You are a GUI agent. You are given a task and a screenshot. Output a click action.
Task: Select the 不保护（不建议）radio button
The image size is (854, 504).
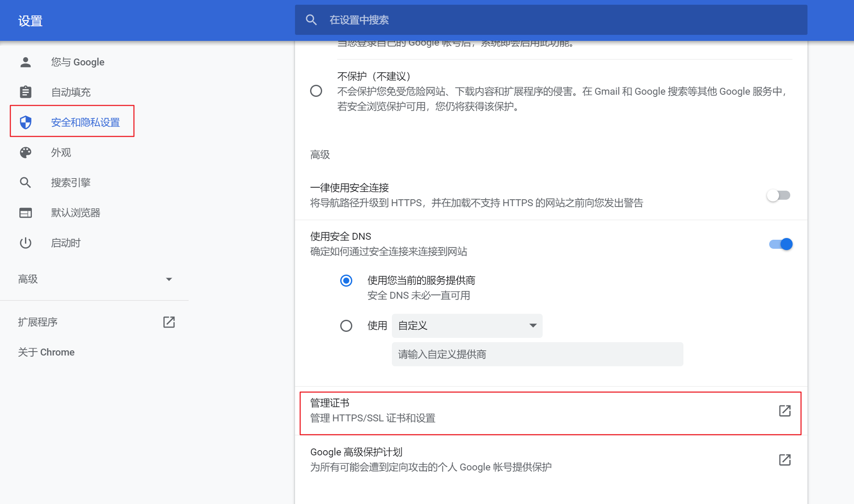317,91
